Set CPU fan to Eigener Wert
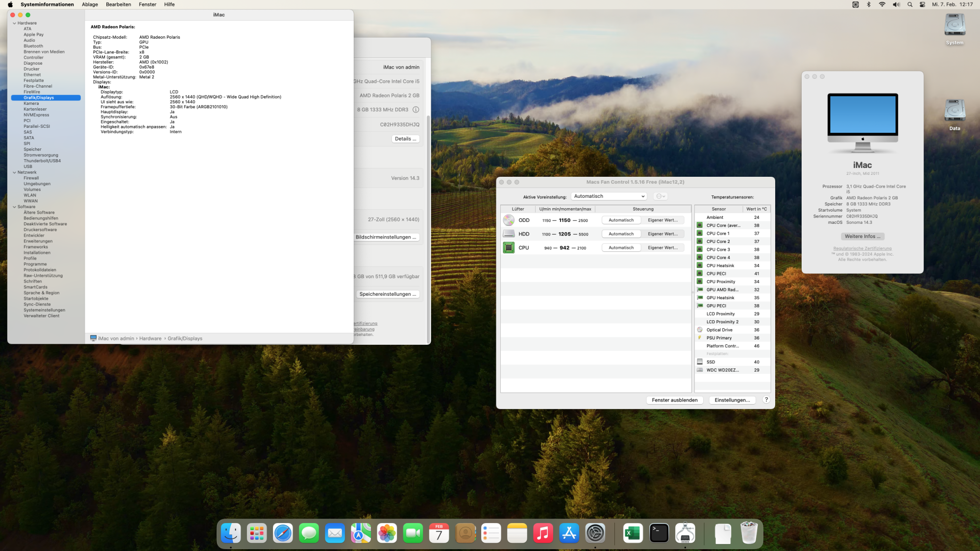Screen dimensions: 980x551 point(662,248)
